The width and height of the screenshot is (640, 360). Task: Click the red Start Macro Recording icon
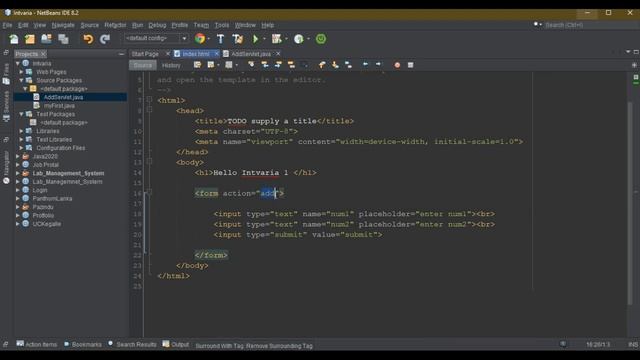[x=397, y=65]
